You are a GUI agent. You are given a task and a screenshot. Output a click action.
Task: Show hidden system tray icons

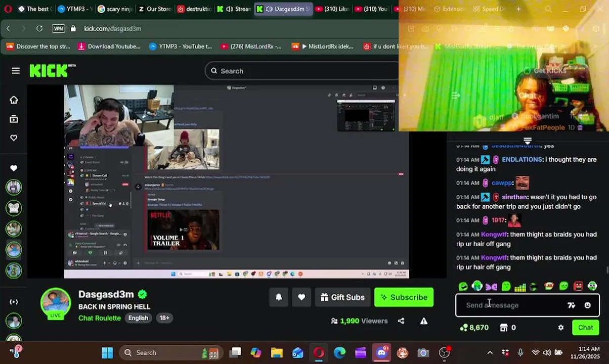490,352
